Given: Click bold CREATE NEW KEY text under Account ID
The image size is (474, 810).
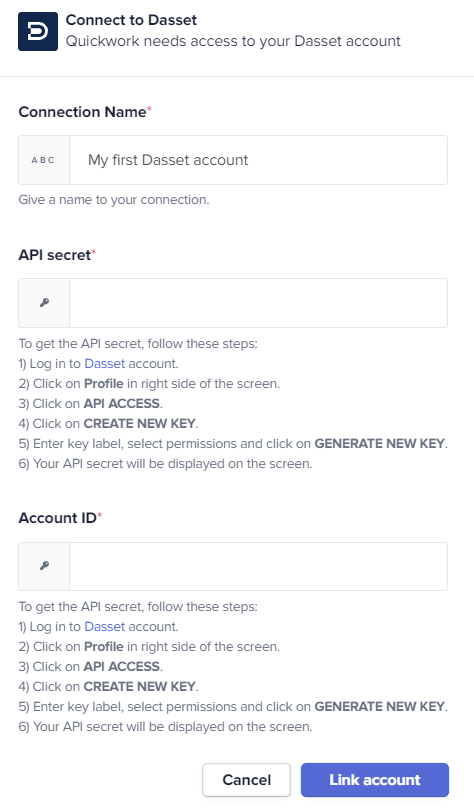Looking at the screenshot, I should (x=139, y=687).
